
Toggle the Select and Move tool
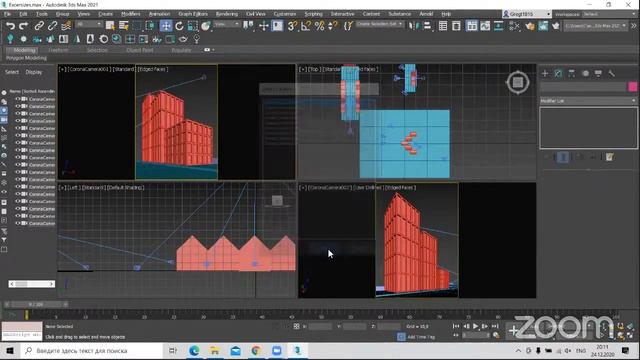(166, 26)
